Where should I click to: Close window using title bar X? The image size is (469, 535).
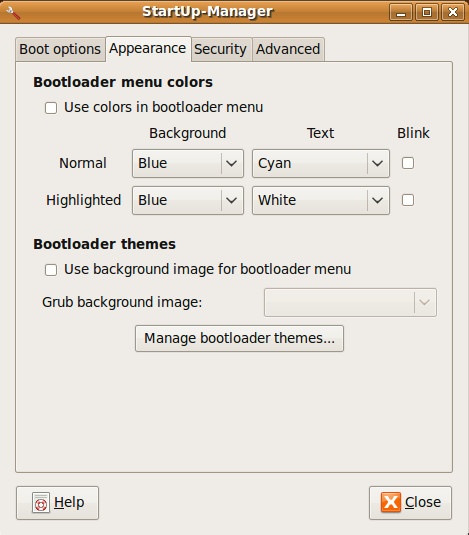click(453, 12)
